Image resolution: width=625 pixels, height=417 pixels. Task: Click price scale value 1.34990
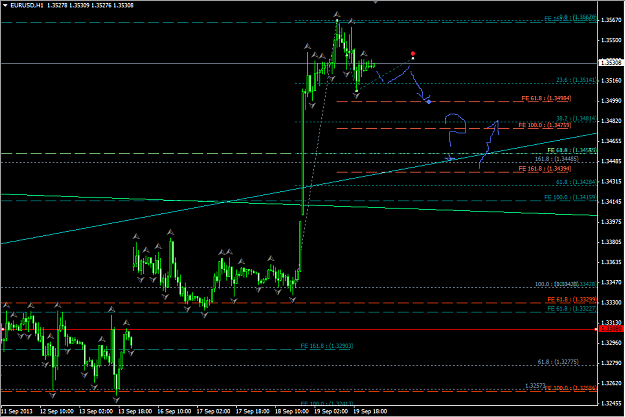(x=611, y=100)
